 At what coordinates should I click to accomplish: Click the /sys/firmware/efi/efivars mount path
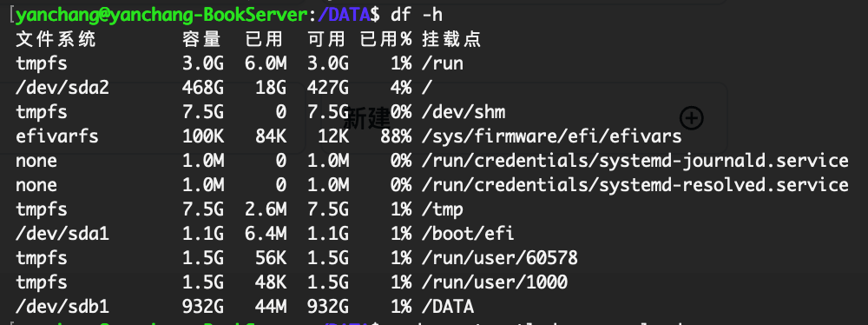551,136
